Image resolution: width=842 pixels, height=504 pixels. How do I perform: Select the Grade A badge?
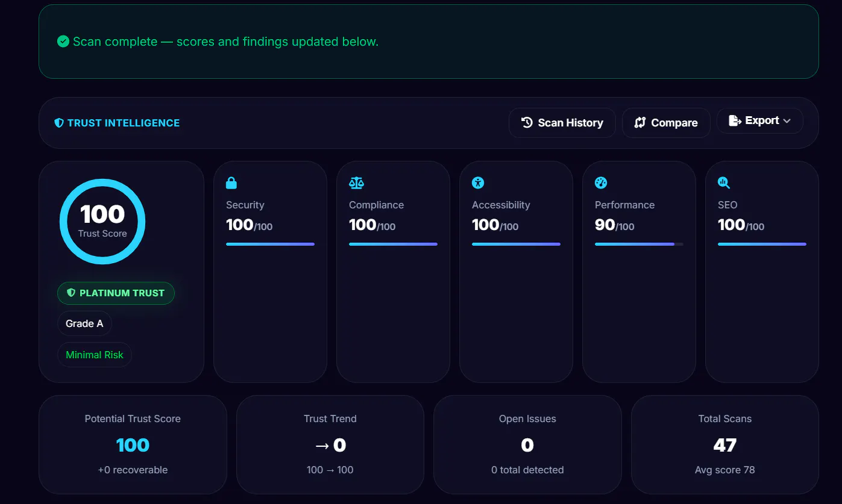(x=84, y=323)
